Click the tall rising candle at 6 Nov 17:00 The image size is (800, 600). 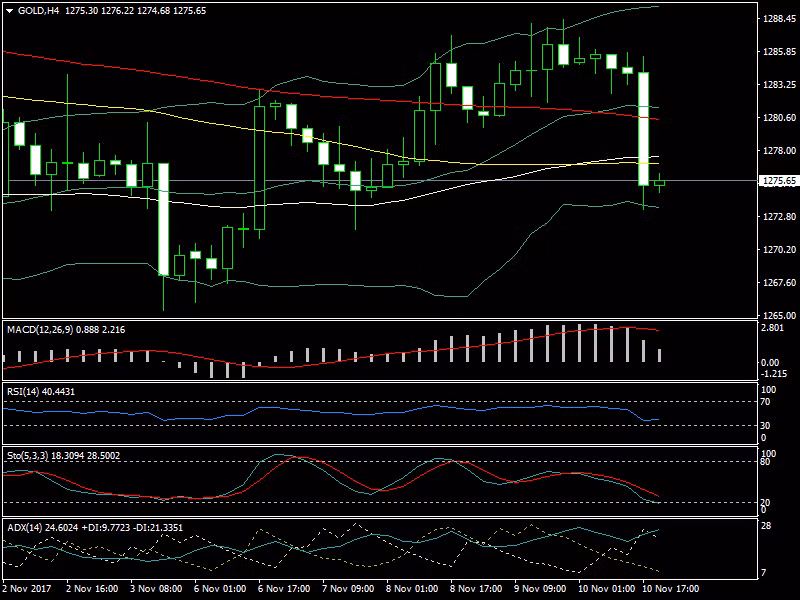[260, 167]
